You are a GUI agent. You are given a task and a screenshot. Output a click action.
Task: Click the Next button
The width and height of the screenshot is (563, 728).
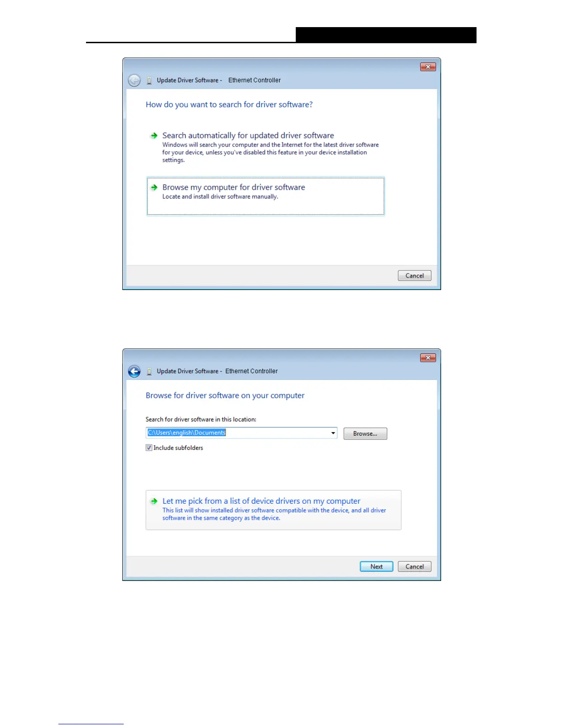click(x=376, y=566)
